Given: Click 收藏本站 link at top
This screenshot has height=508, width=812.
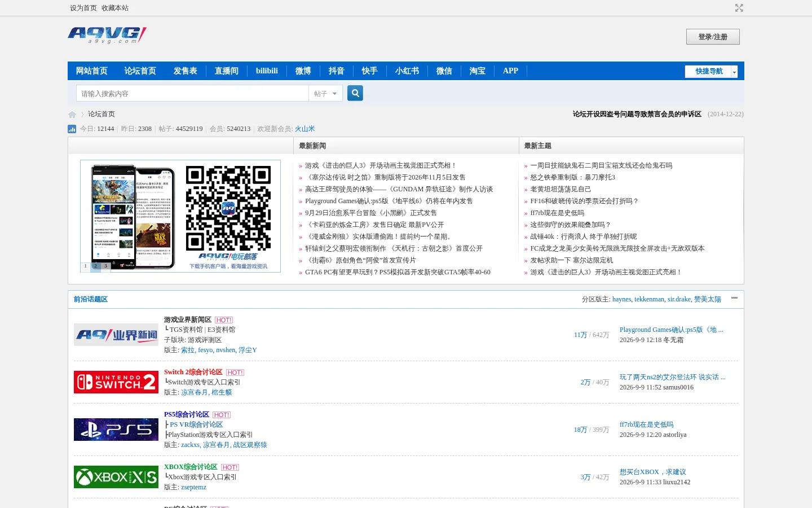Looking at the screenshot, I should tap(115, 8).
